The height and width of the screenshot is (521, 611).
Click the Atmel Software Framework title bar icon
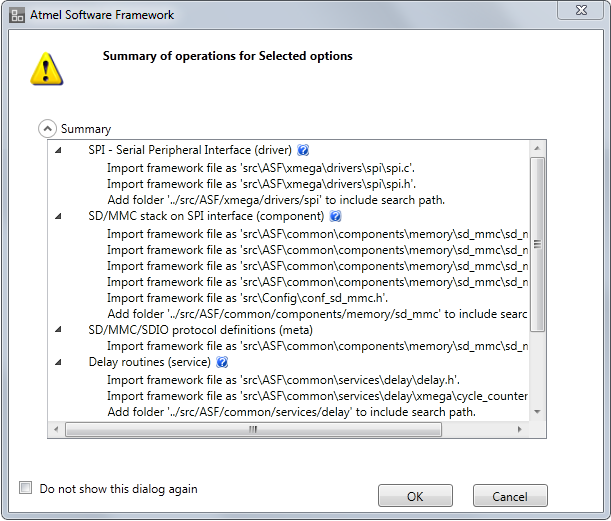click(x=17, y=15)
